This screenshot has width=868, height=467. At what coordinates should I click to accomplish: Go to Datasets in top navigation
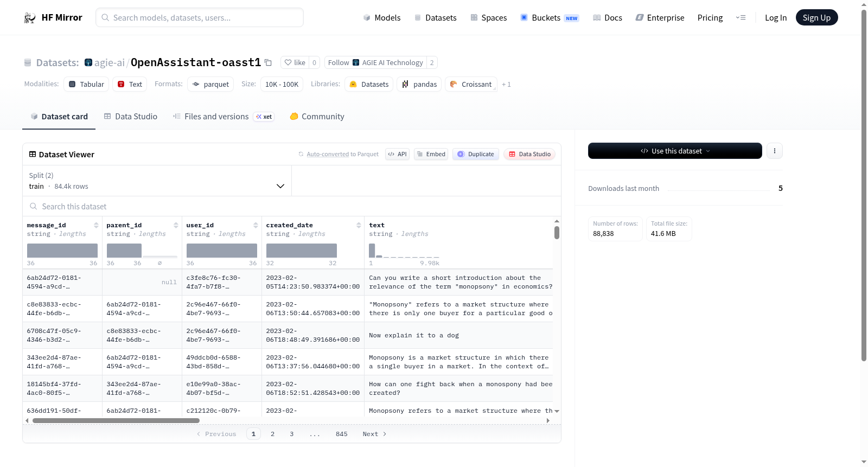click(435, 17)
